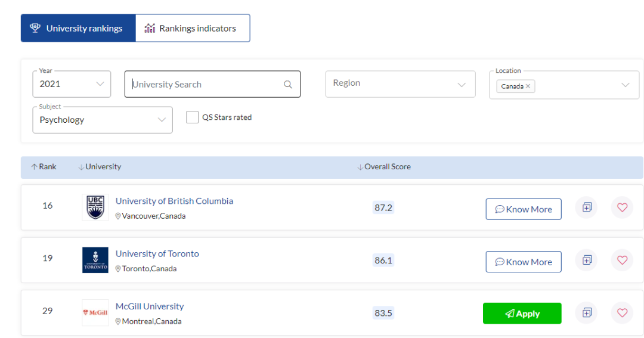Favorite University of British Columbia with heart
644x338 pixels.
pos(622,207)
